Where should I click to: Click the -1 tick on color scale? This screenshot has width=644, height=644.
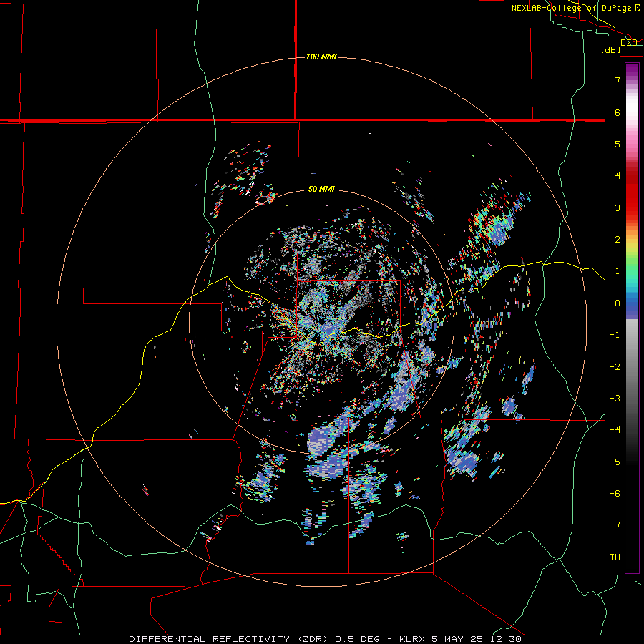click(615, 335)
